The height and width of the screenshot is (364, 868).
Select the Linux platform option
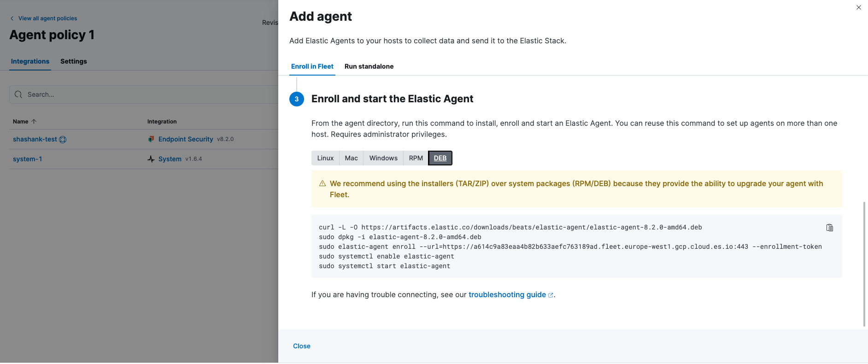tap(325, 158)
